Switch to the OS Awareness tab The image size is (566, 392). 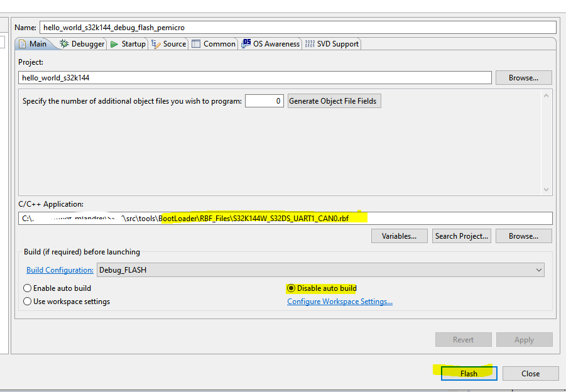271,44
